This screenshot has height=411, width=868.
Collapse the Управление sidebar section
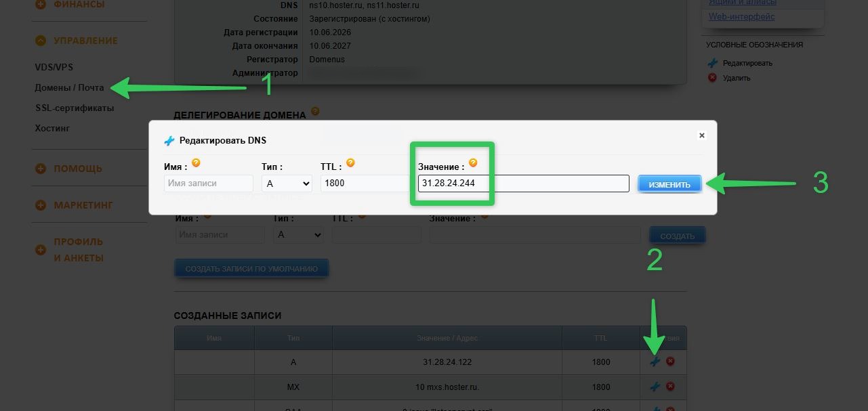41,41
